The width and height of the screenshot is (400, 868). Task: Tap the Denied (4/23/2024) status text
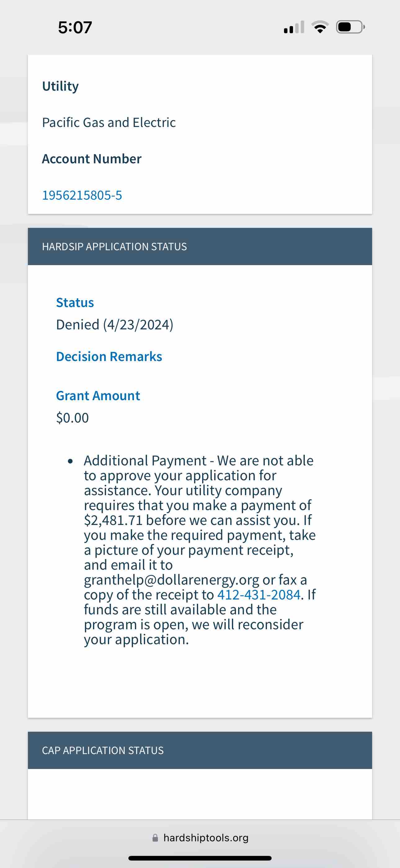tap(114, 324)
